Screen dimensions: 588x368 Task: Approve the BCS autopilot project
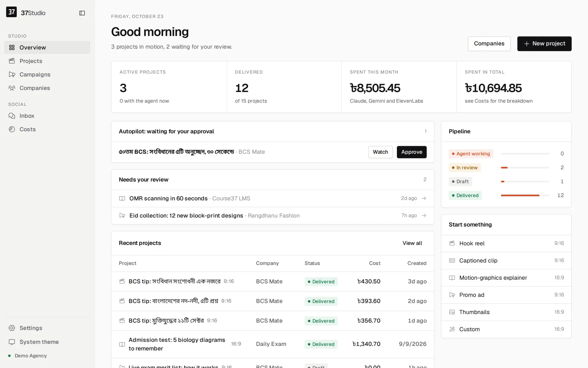[412, 152]
